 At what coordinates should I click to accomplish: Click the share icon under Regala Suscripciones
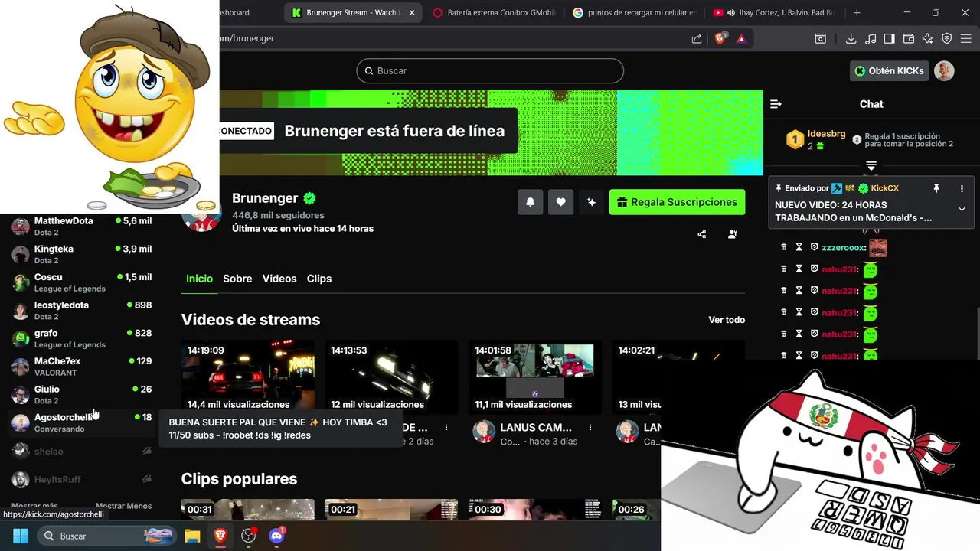click(702, 234)
